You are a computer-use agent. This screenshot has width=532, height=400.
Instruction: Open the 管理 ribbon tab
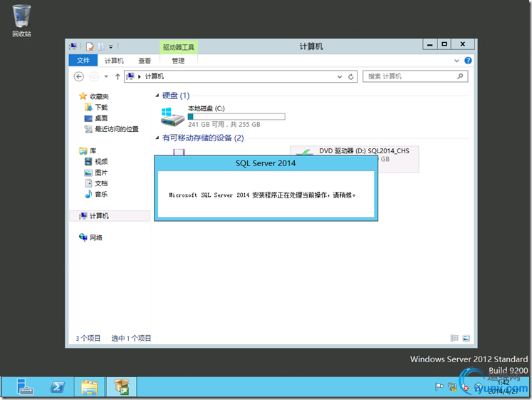click(178, 61)
